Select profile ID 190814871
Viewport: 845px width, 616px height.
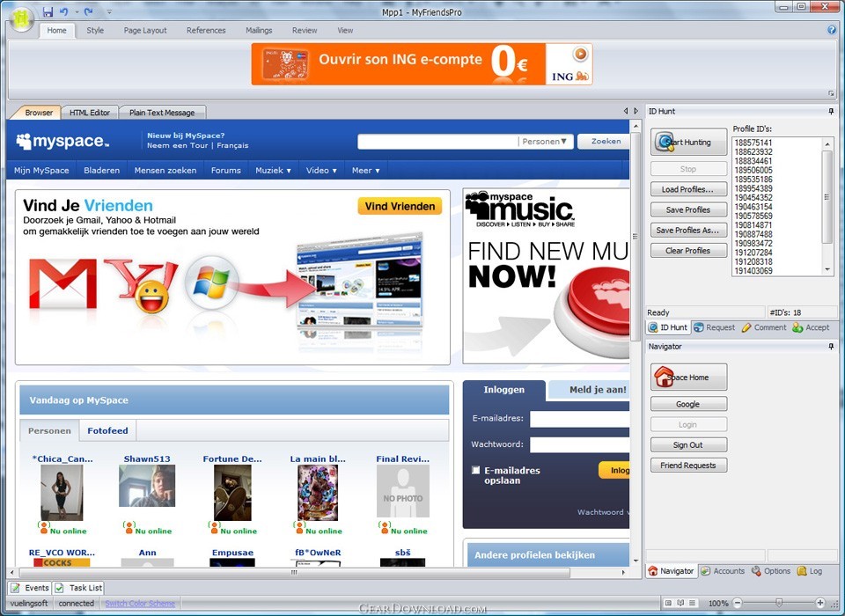(753, 224)
